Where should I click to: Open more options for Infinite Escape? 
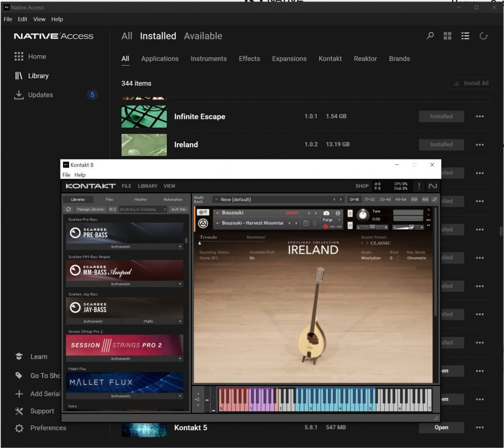(480, 116)
